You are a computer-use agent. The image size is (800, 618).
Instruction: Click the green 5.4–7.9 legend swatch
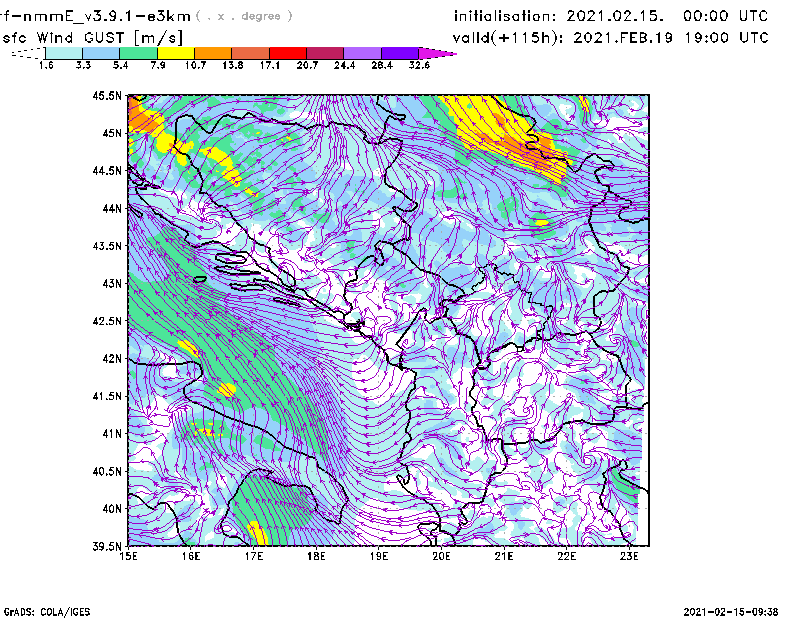pos(138,53)
